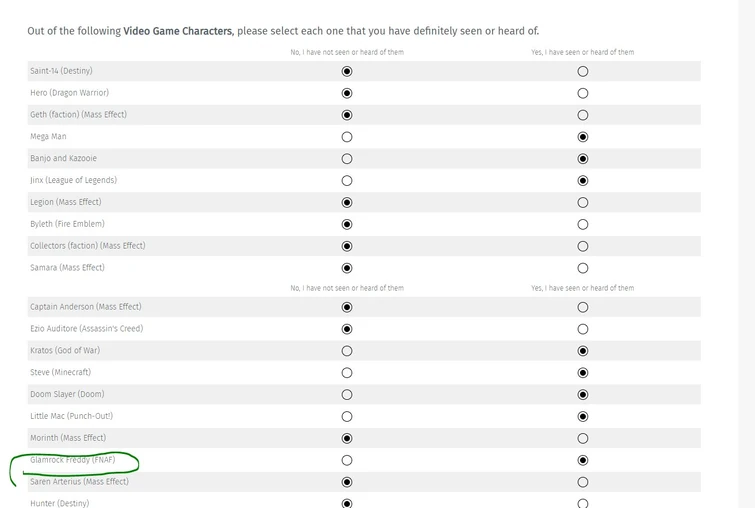
Task: Choose 'No' for Little Mac (Punch-Out!)
Action: (x=347, y=416)
